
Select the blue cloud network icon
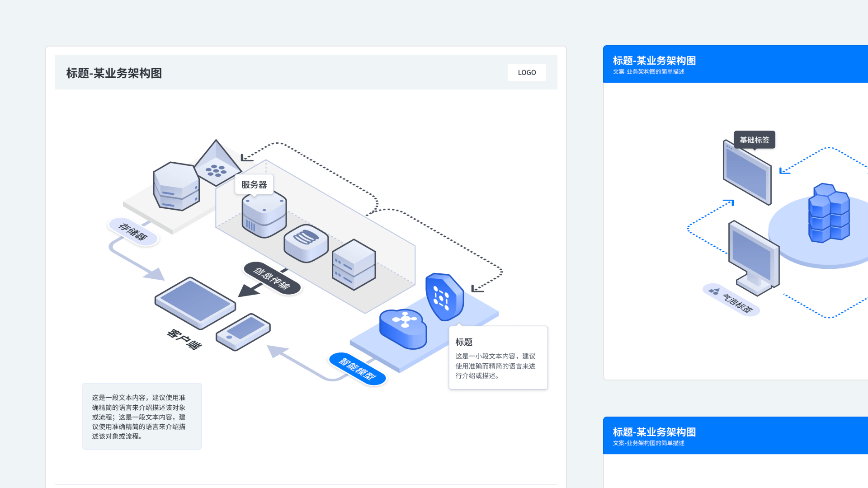403,329
